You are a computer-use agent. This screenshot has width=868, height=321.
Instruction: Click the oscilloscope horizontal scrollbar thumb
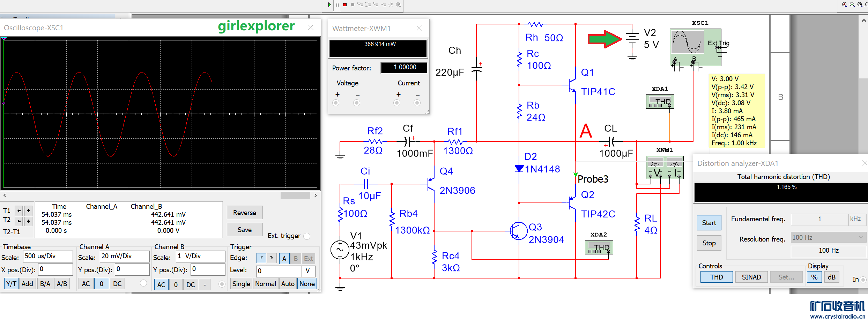(x=295, y=196)
